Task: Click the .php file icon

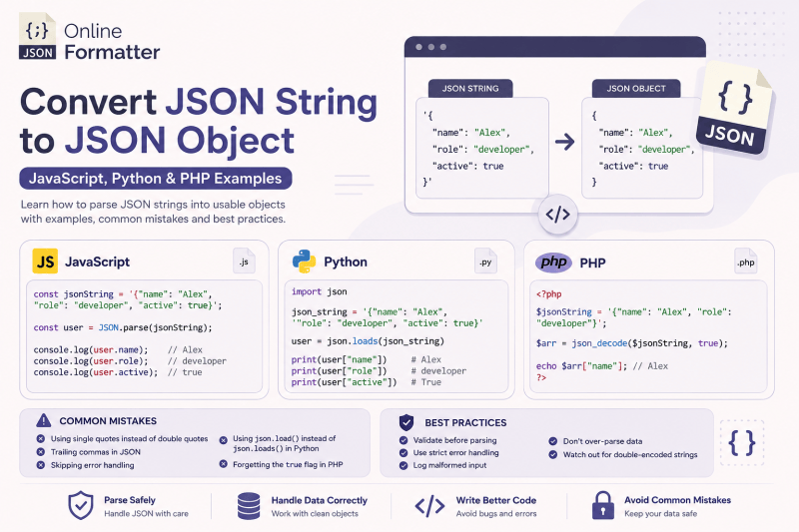Action: [745, 262]
